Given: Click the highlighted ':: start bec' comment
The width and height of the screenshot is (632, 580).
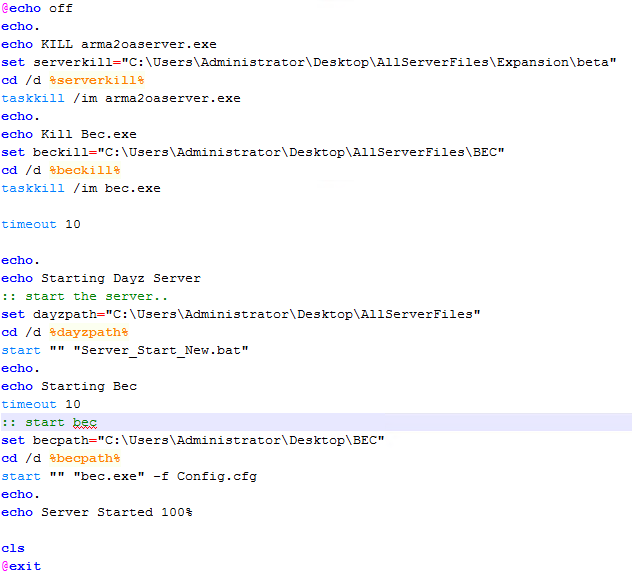Looking at the screenshot, I should (x=49, y=422).
